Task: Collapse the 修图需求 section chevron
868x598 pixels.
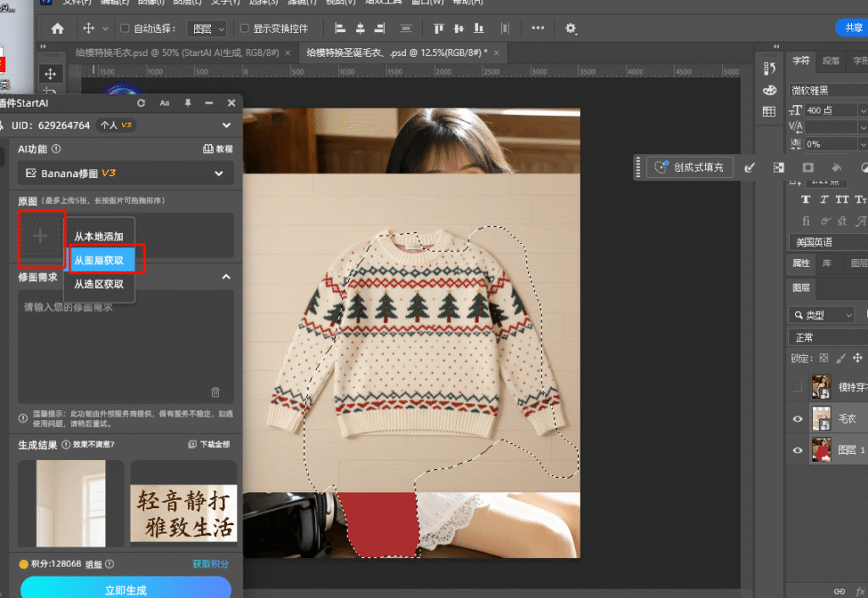Action: [226, 277]
